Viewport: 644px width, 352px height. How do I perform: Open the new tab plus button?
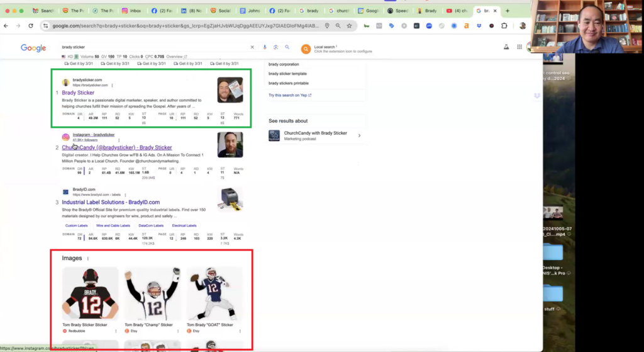(508, 11)
